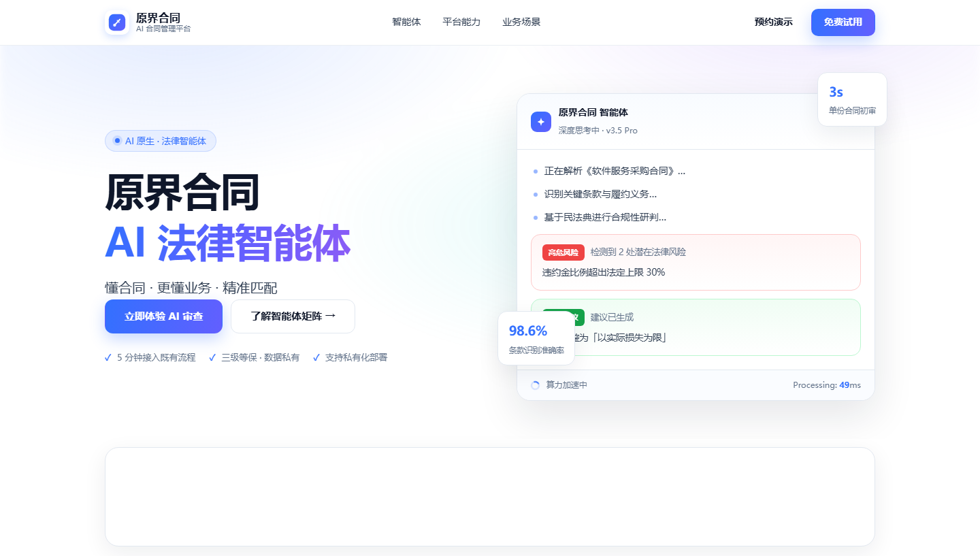Click checkmark beside 5 分钟接入既有流程
Image resolution: width=980 pixels, height=556 pixels.
(x=108, y=357)
